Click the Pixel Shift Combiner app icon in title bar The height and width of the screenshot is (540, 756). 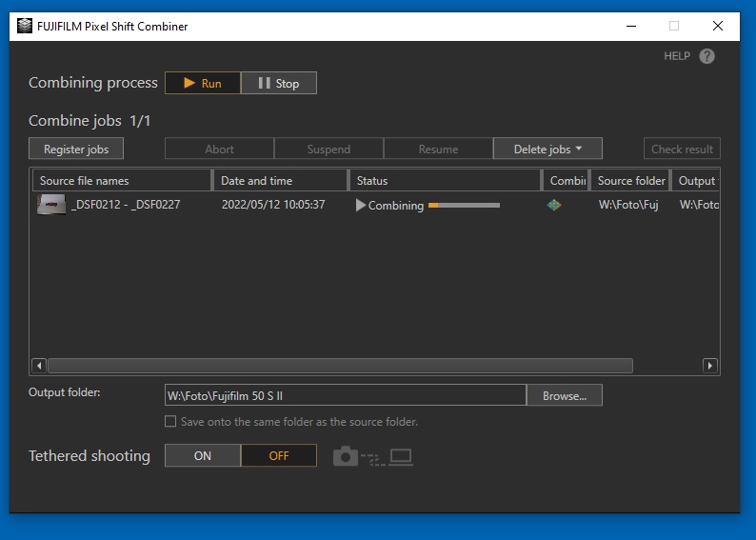[x=25, y=26]
